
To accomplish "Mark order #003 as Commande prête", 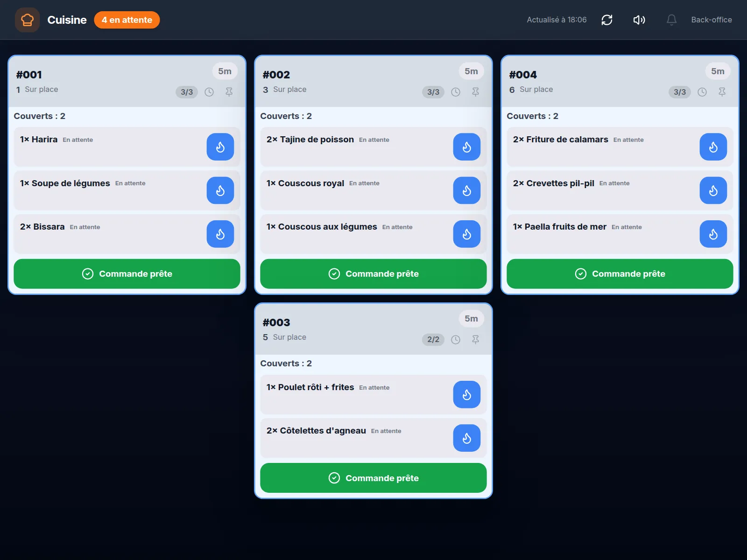I will [373, 478].
